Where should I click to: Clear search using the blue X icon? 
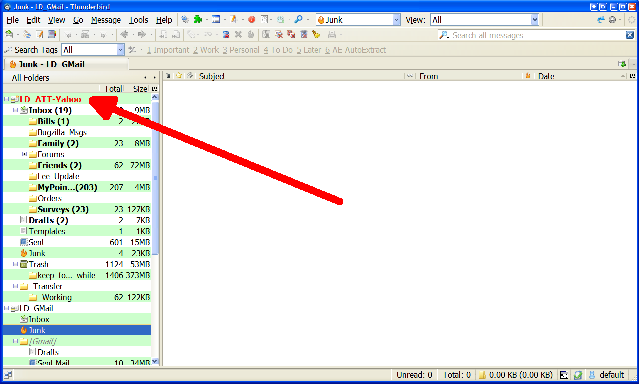pyautogui.click(x=630, y=35)
